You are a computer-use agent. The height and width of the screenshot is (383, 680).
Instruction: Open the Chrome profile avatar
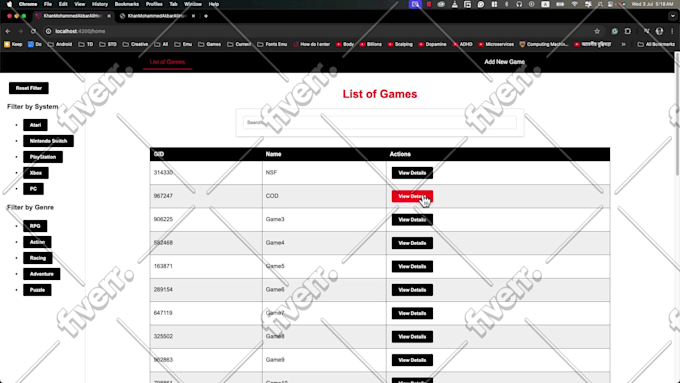click(660, 31)
